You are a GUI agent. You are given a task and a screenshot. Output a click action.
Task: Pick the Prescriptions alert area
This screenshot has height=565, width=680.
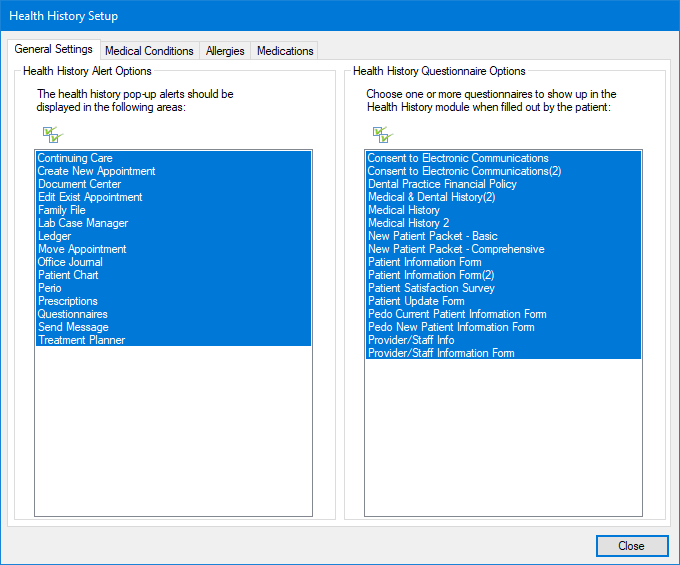(x=68, y=301)
